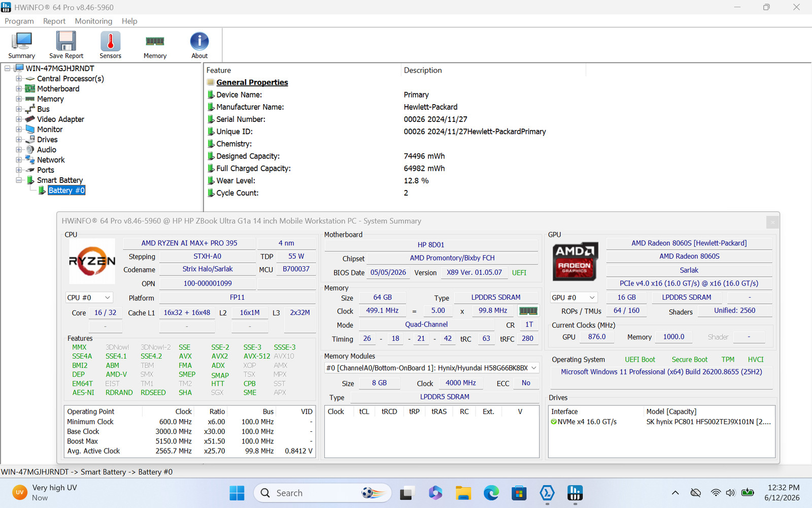Open the clock showing 12:32 PM
Viewport: 812px width, 508px height.
tap(782, 493)
